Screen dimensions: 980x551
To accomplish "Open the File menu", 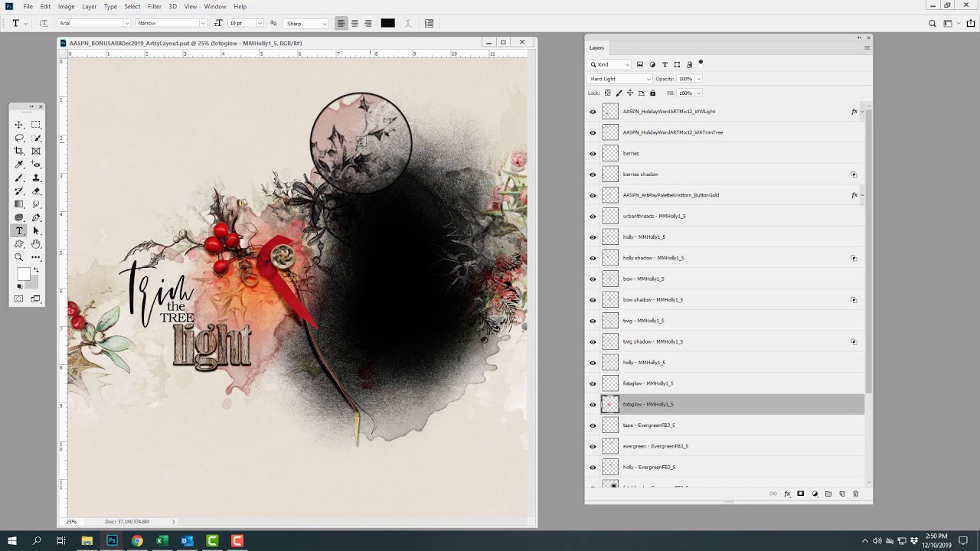I will coord(28,6).
